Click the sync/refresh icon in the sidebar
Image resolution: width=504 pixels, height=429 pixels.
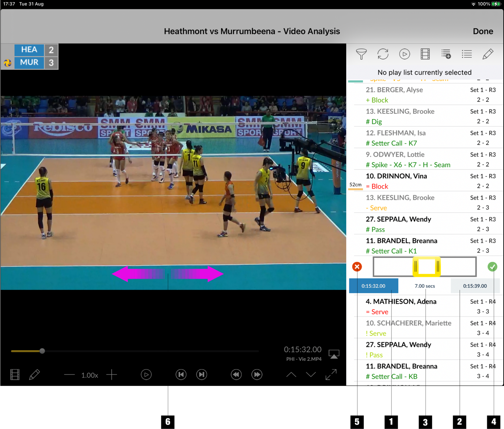click(x=383, y=54)
